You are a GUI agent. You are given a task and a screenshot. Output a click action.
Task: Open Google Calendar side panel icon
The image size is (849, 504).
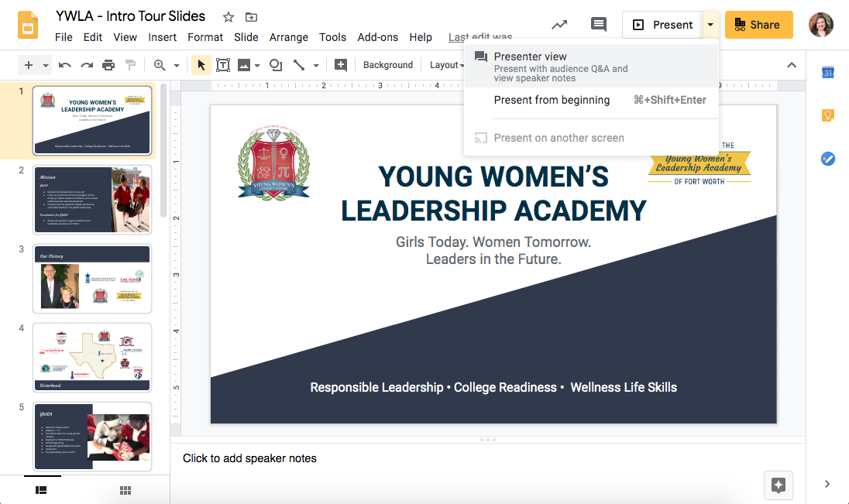[828, 72]
